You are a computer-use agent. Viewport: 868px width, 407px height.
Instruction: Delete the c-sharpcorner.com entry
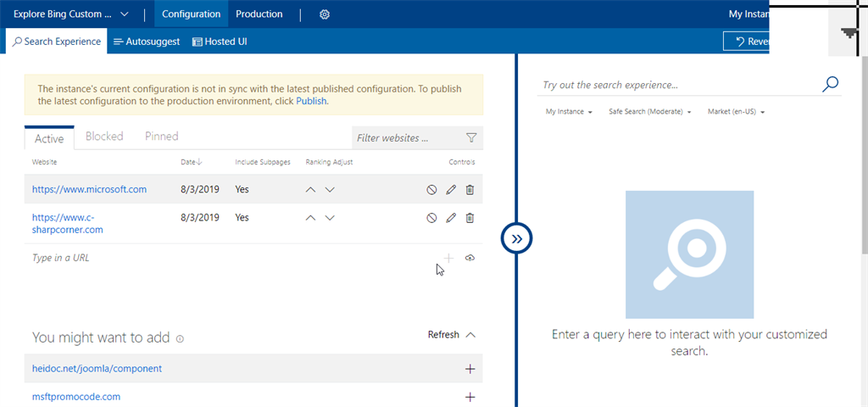tap(470, 218)
